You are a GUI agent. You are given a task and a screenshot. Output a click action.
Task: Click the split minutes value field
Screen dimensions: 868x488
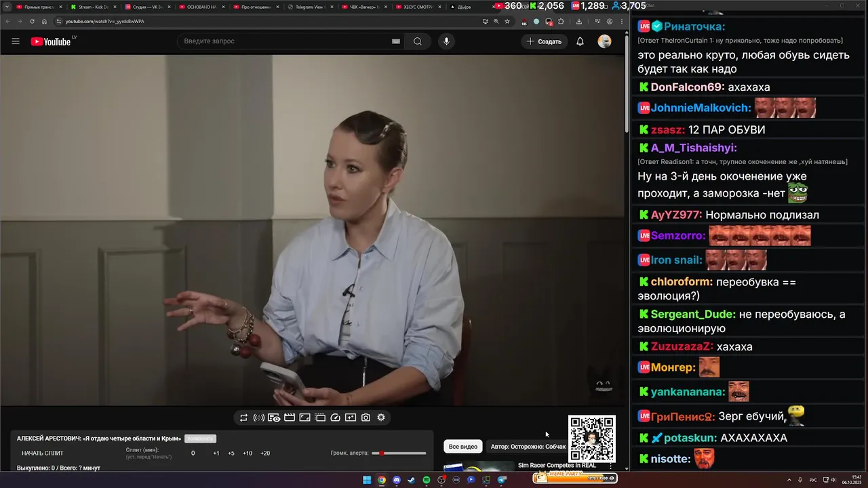click(193, 453)
